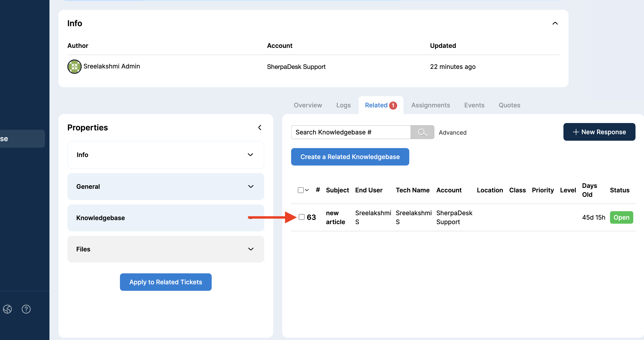Open the Advanced search link
644x340 pixels.
click(452, 132)
